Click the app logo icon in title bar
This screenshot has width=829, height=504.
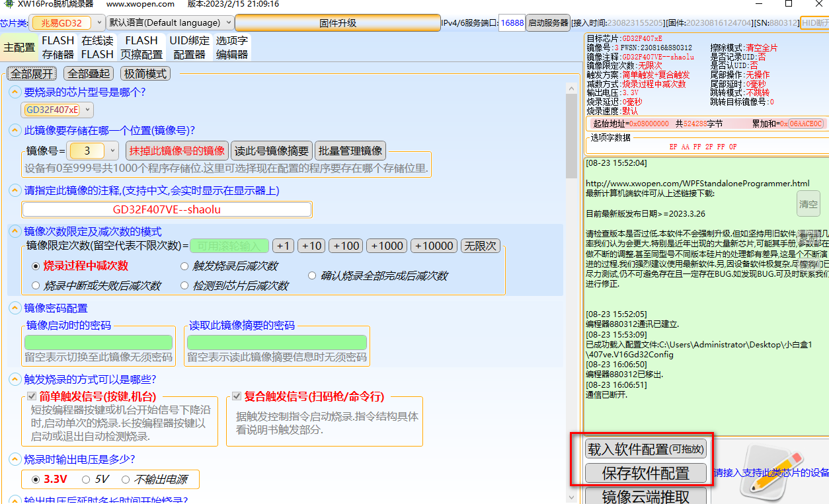coord(9,4)
